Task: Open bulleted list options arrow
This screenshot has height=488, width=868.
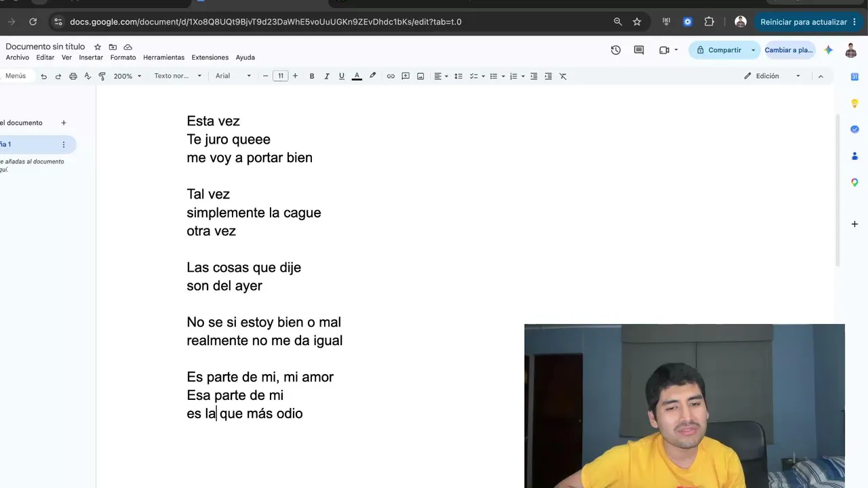Action: (x=502, y=77)
